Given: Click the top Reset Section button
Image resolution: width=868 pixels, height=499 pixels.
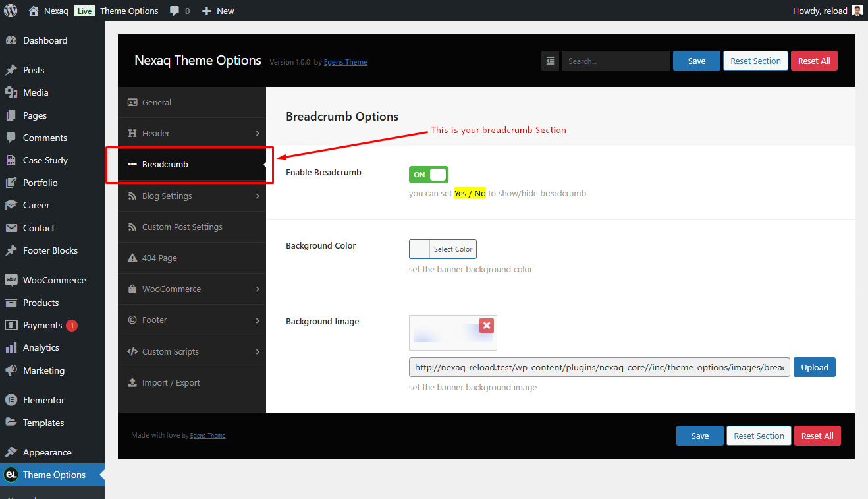Looking at the screenshot, I should click(x=755, y=61).
